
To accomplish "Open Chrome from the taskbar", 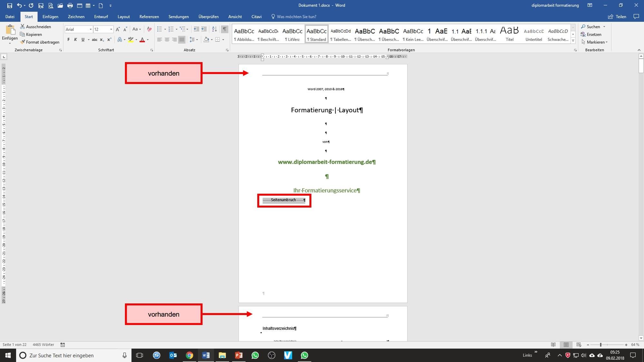I will tap(189, 355).
